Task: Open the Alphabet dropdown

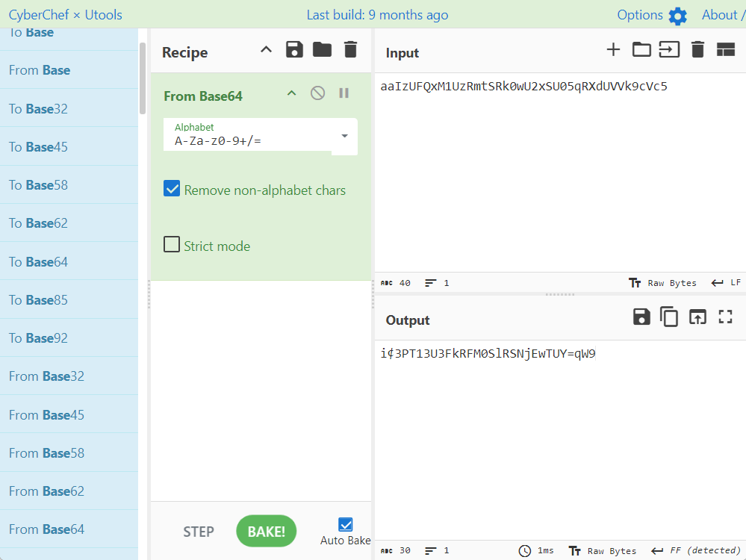Action: click(x=345, y=136)
